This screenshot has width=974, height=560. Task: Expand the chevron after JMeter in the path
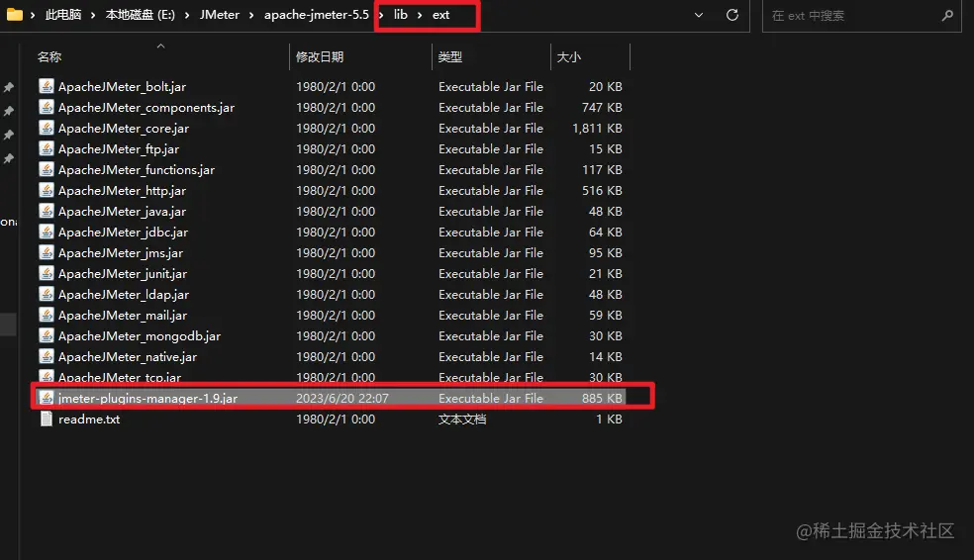click(251, 15)
